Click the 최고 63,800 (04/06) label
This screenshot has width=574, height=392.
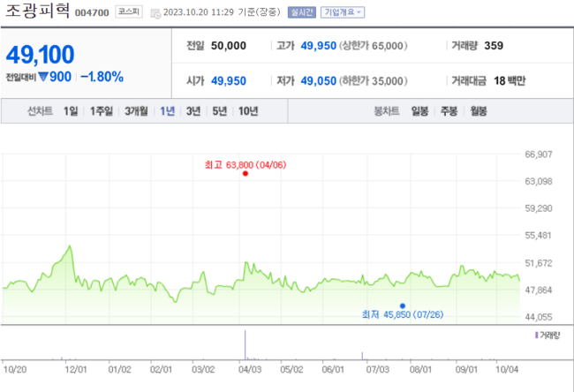[x=245, y=165]
